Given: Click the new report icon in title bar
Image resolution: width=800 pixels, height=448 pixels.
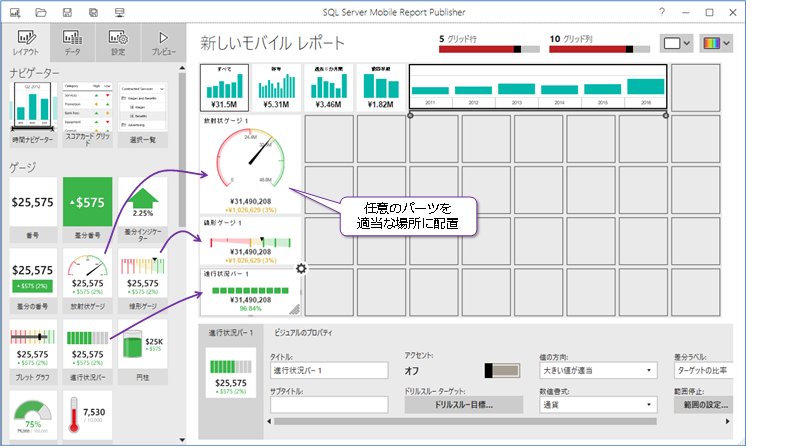Looking at the screenshot, I should click(x=15, y=12).
